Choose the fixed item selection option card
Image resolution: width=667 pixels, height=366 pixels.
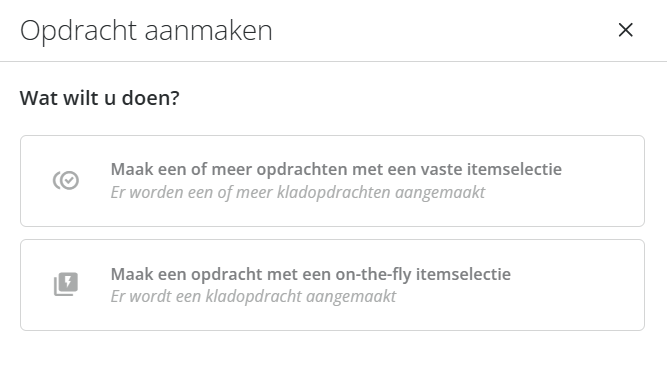(x=332, y=181)
